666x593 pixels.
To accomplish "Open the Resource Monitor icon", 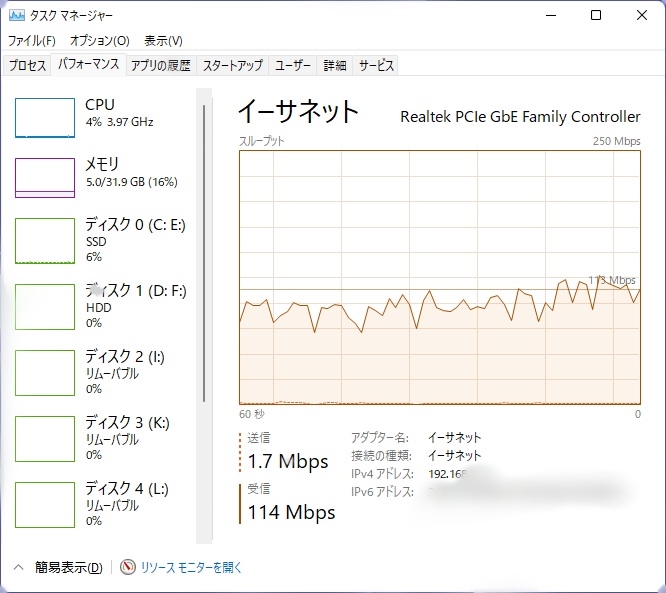I will (x=127, y=567).
